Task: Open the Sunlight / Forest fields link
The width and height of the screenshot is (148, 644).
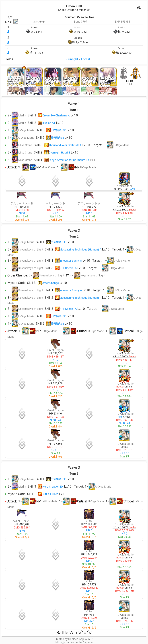Action: click(x=78, y=59)
